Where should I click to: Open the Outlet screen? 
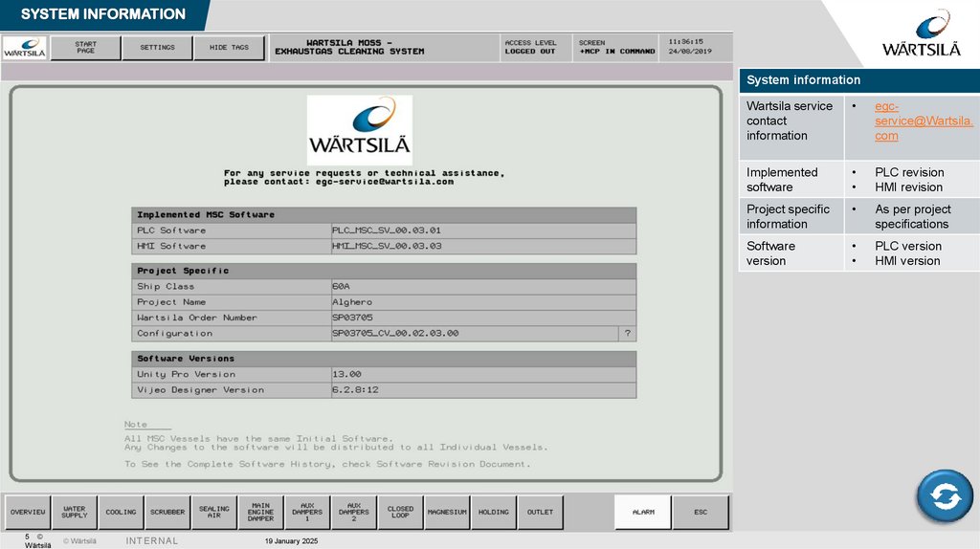pos(540,512)
